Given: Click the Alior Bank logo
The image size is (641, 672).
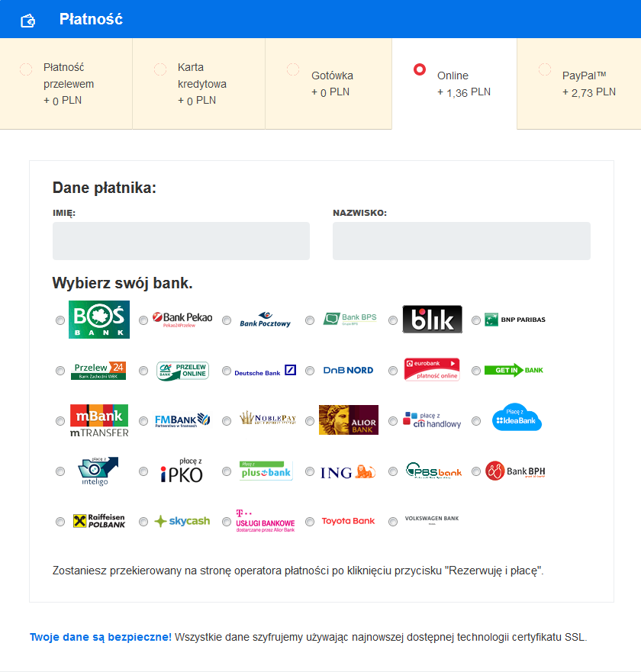Looking at the screenshot, I should point(349,420).
